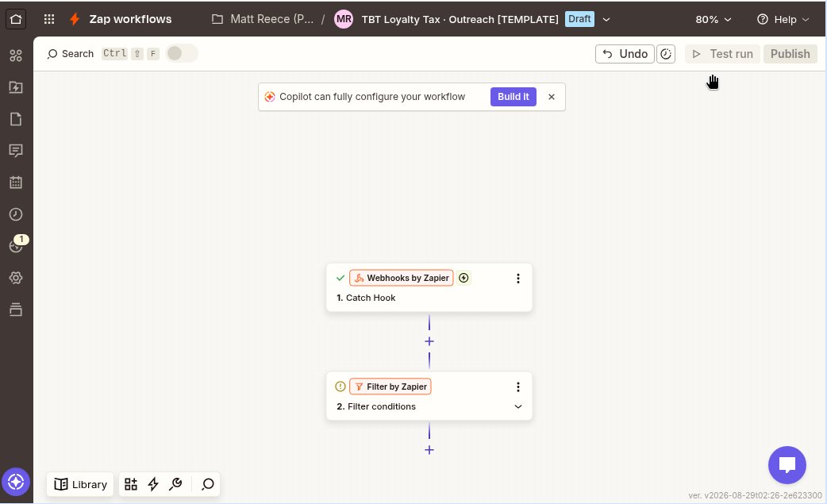The width and height of the screenshot is (827, 504).
Task: Add a step after Filter conditions
Action: 429,450
